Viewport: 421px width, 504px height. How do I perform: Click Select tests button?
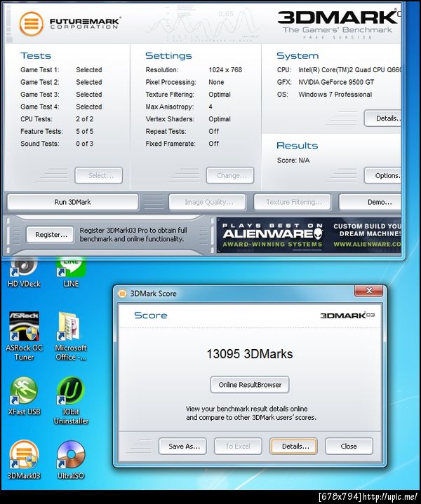point(99,175)
